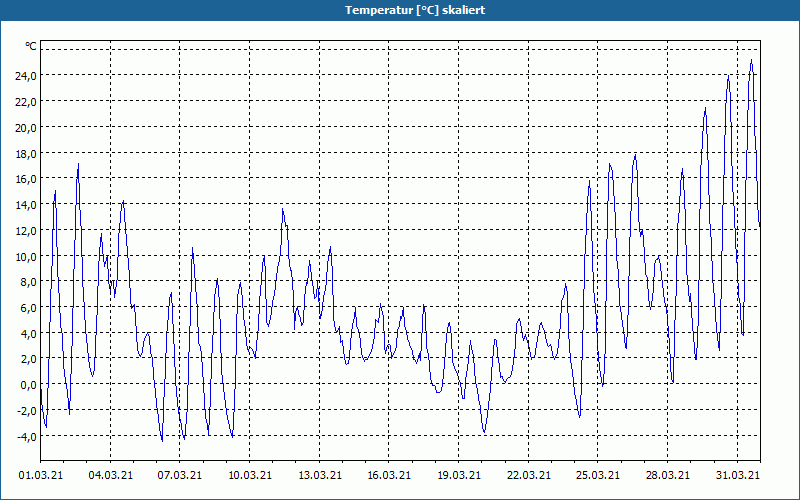Click the 25.03.21 date label
This screenshot has width=800, height=500.
click(597, 475)
